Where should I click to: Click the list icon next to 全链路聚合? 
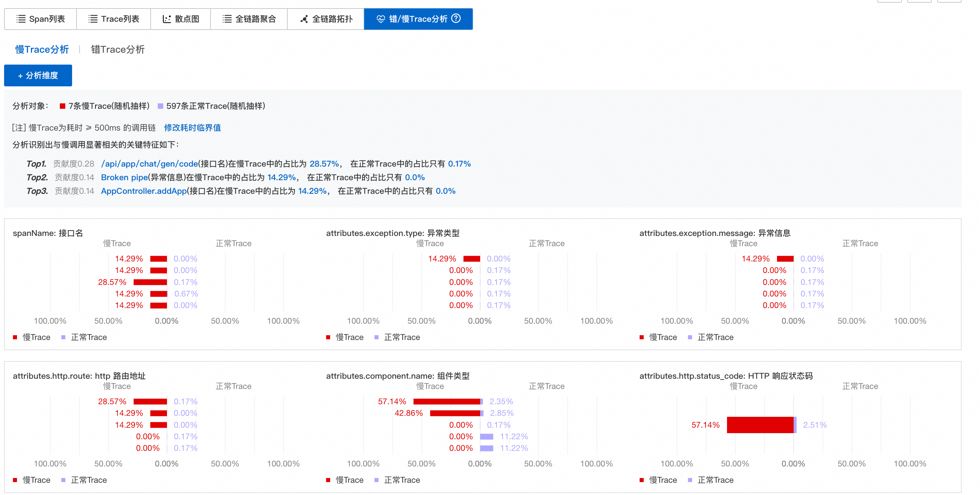pyautogui.click(x=227, y=19)
